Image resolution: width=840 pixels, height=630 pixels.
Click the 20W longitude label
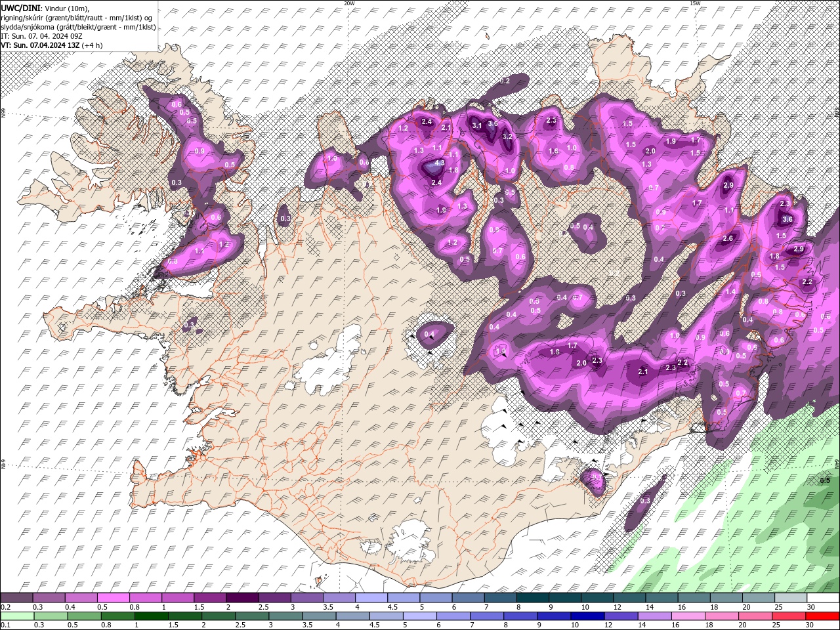point(349,3)
